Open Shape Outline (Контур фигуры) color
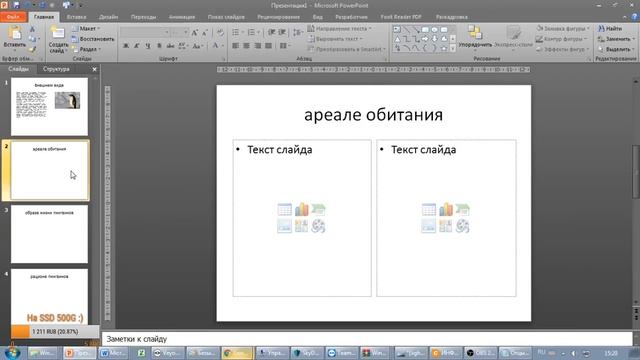640x360 pixels. 563,39
